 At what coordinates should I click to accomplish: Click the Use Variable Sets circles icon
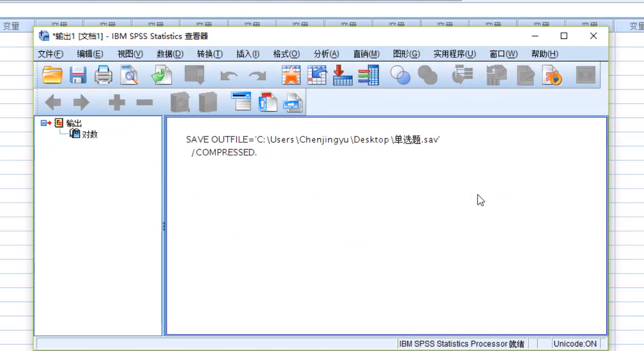(400, 75)
